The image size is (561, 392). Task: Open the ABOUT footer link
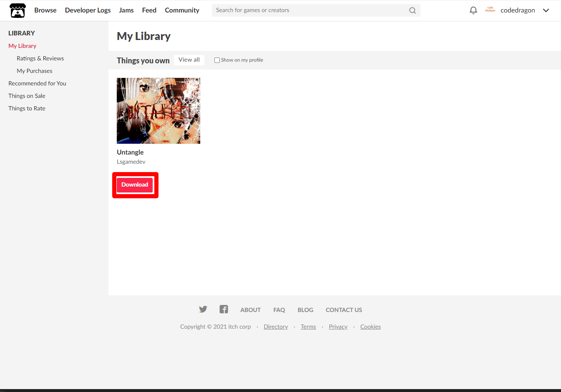250,310
